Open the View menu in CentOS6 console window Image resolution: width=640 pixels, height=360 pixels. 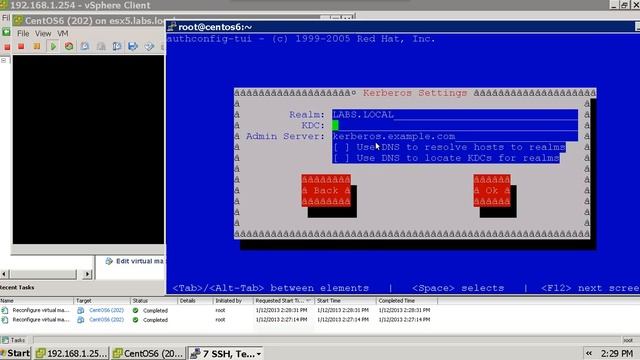(x=43, y=33)
